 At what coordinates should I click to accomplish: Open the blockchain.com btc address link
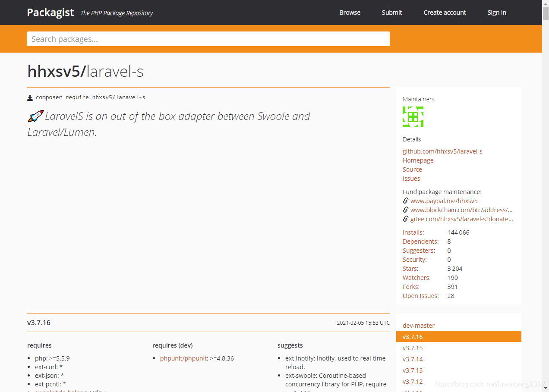(x=461, y=210)
